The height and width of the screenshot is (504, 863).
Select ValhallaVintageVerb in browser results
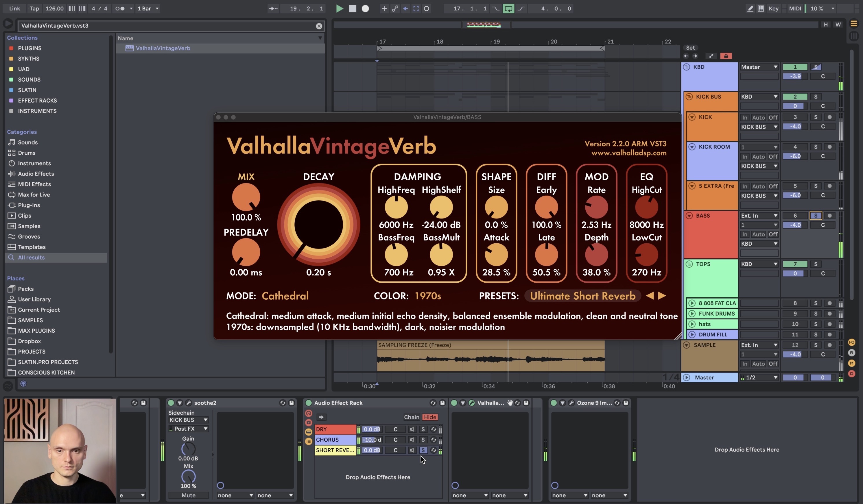pyautogui.click(x=163, y=48)
